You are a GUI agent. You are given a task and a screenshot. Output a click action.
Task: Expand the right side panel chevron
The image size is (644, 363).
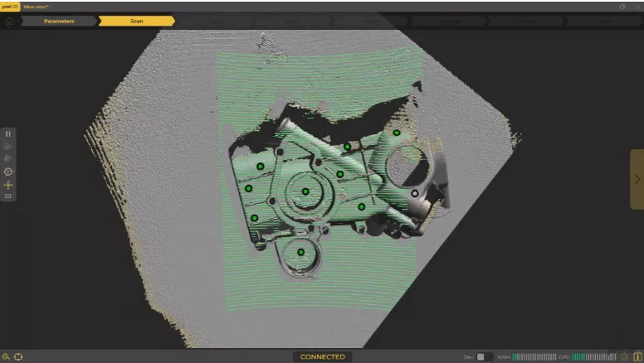pyautogui.click(x=637, y=179)
